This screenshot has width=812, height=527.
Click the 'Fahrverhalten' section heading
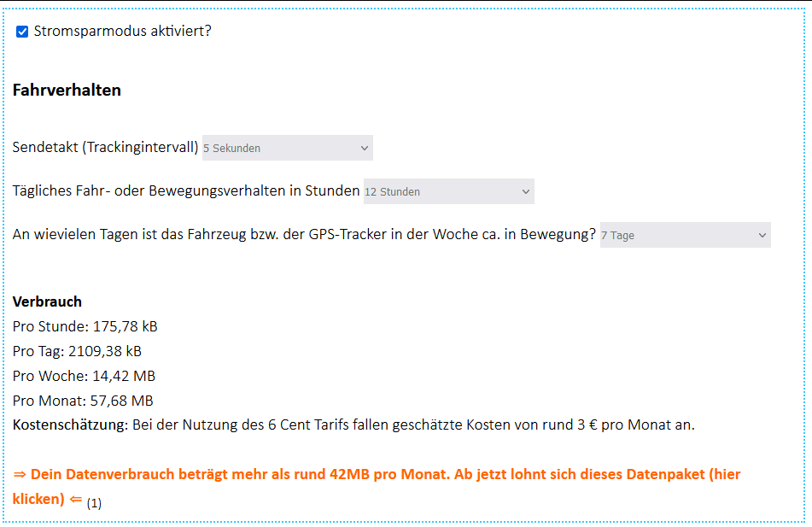tap(67, 90)
